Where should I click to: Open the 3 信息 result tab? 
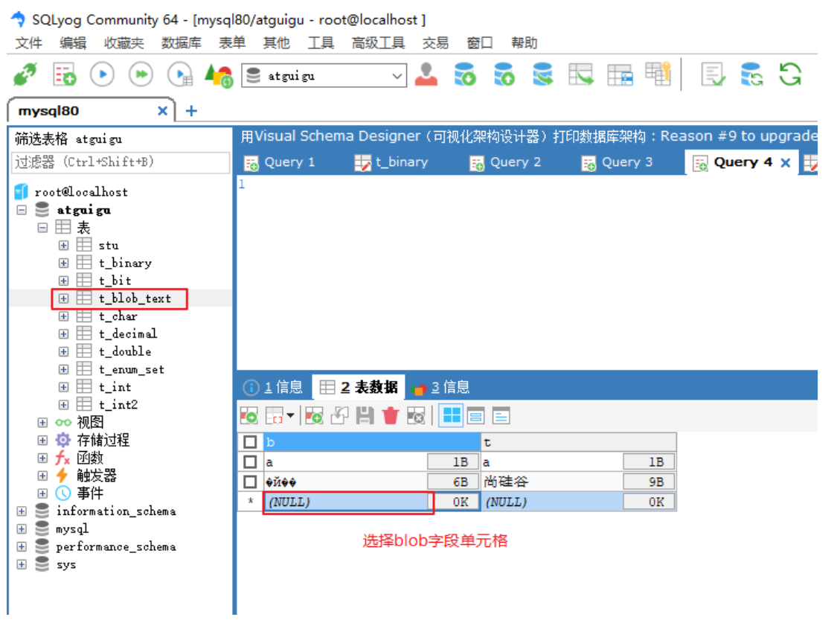(440, 387)
